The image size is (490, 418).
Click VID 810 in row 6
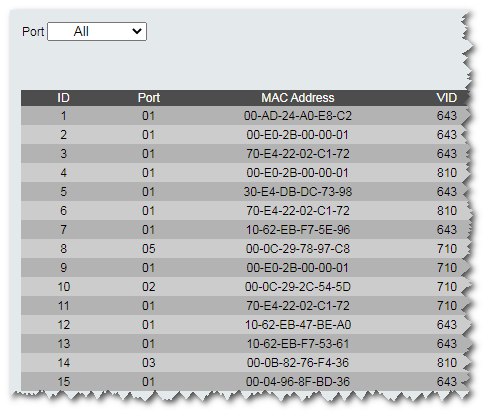tap(447, 211)
